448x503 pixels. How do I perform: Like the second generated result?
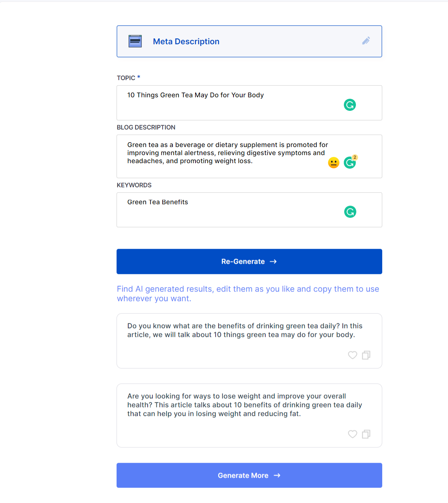[x=352, y=434]
